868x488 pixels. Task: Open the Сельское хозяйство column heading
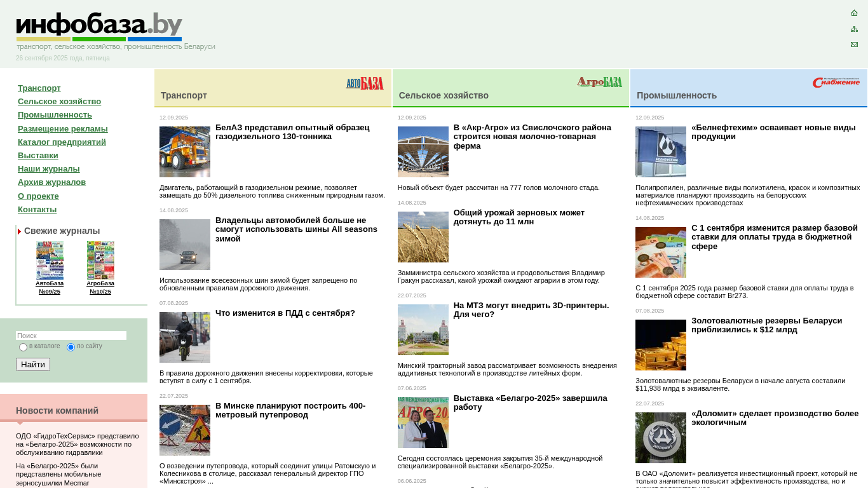tap(444, 95)
